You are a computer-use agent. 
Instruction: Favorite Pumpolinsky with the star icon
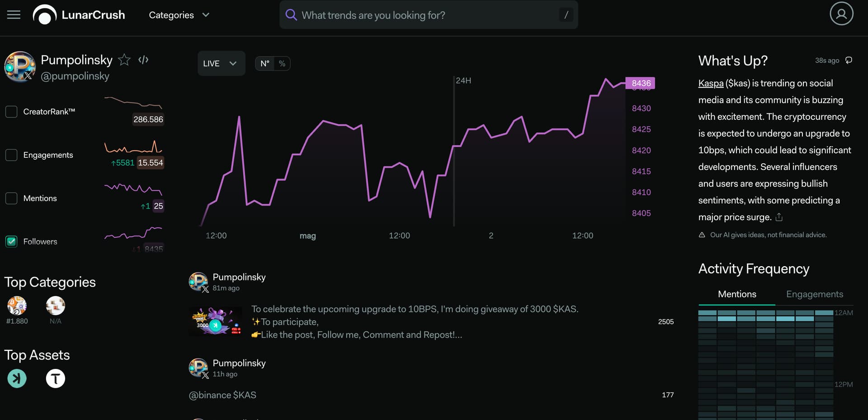pyautogui.click(x=124, y=60)
